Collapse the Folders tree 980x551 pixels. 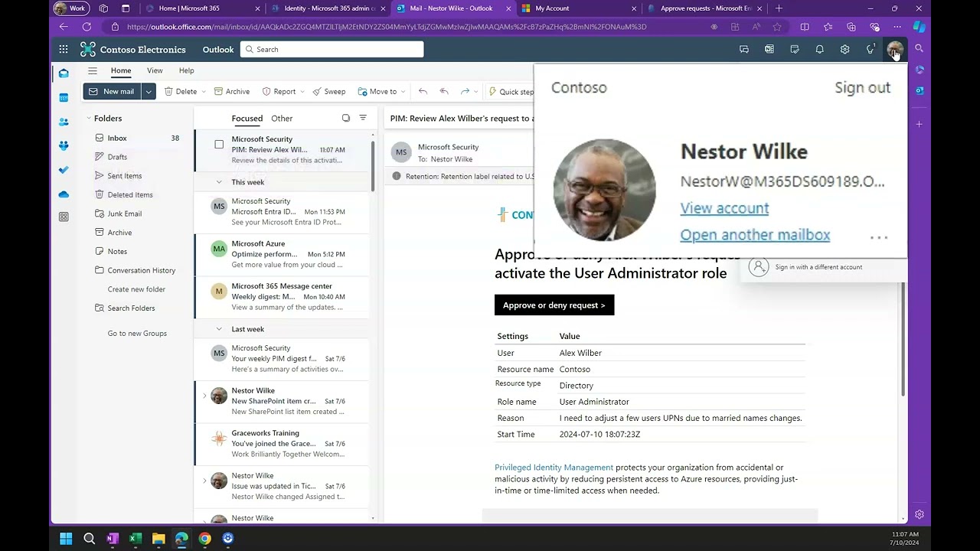tap(89, 118)
